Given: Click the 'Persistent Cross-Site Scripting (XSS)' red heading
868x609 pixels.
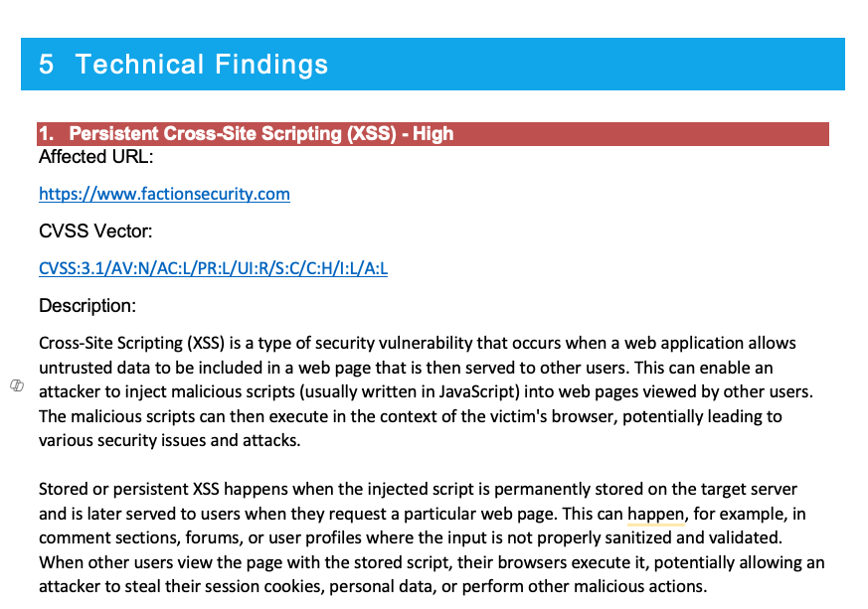Looking at the screenshot, I should pos(233,134).
